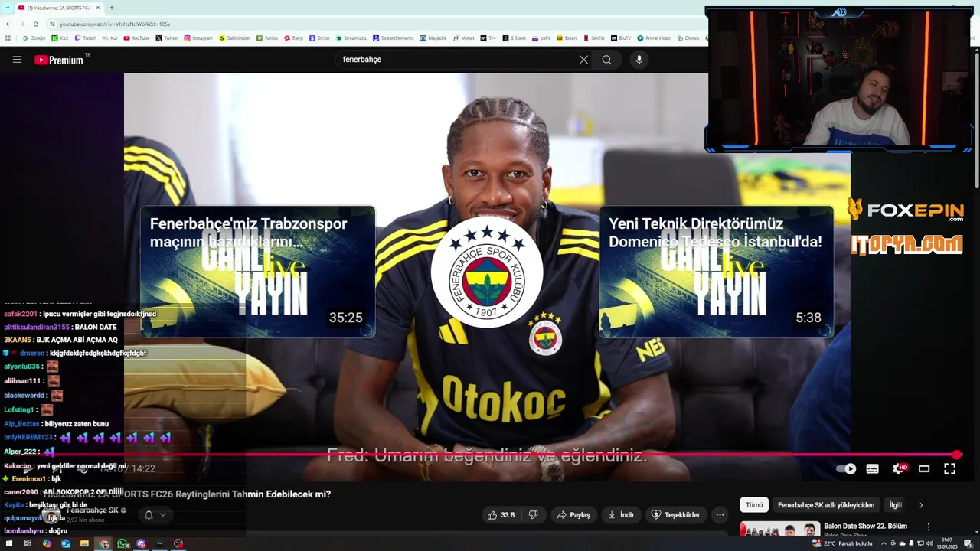Open the notification bell dropdown
This screenshot has height=551, width=980.
155,515
